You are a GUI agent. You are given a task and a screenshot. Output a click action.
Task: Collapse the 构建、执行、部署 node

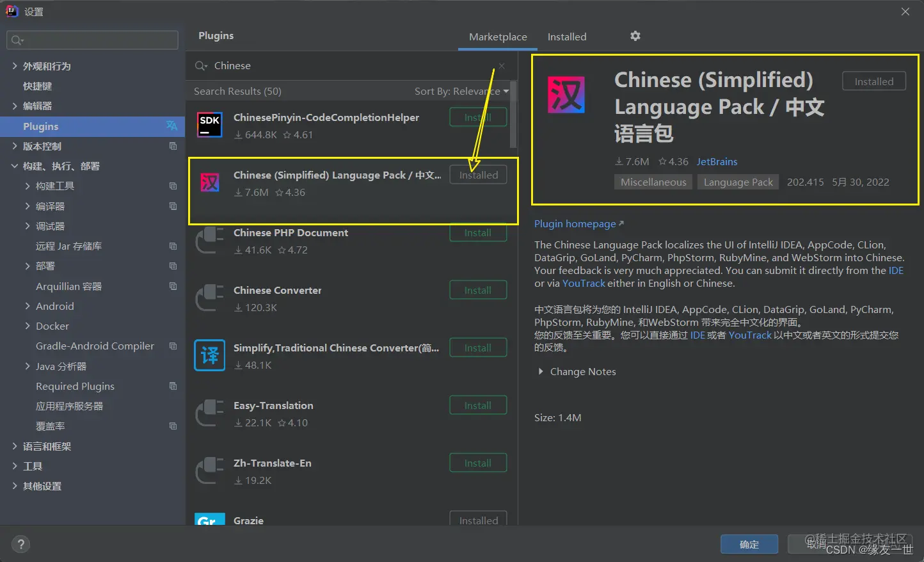pos(15,166)
